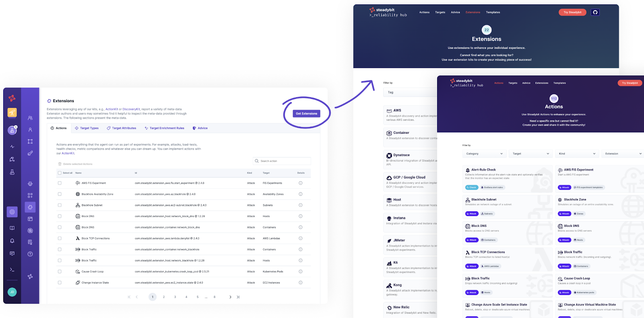
Task: Switch to the Advice tab
Action: [x=200, y=128]
